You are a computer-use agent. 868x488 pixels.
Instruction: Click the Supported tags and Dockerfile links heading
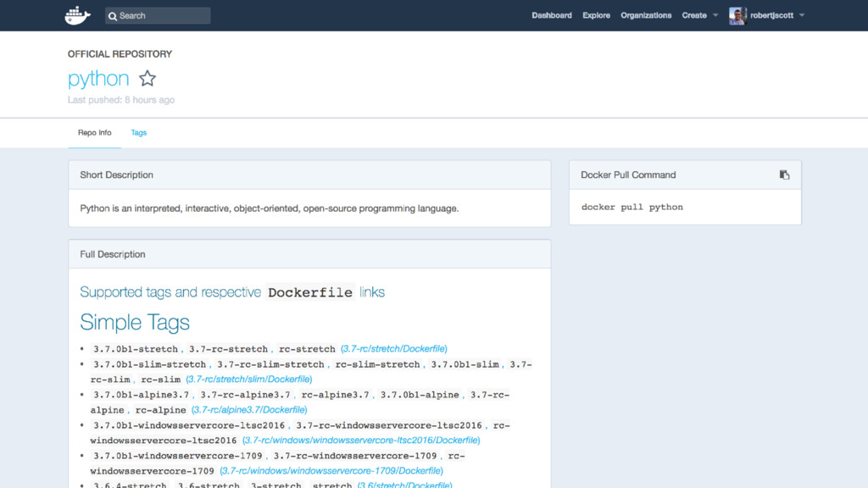coord(232,292)
